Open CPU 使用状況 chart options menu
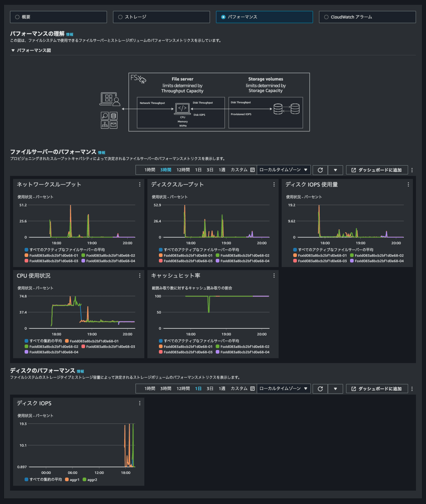 pyautogui.click(x=140, y=276)
